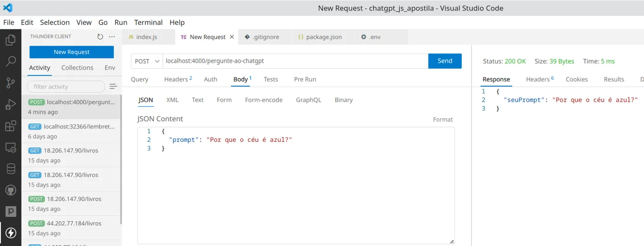The width and height of the screenshot is (644, 246).
Task: Open the Edit menu
Action: (x=27, y=22)
